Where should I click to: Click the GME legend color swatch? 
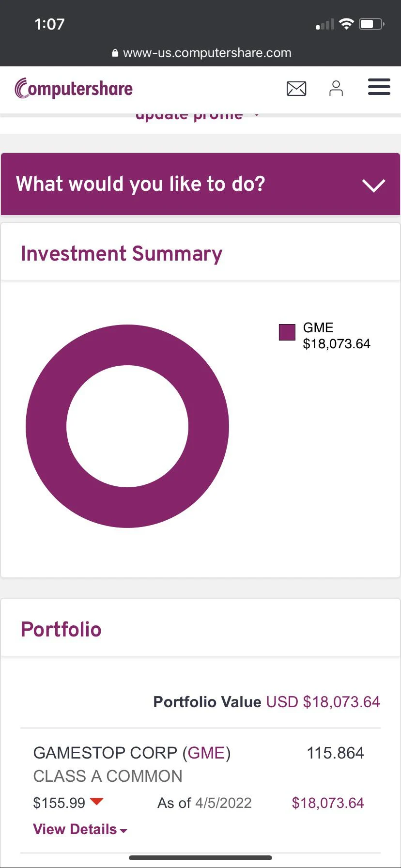[287, 332]
